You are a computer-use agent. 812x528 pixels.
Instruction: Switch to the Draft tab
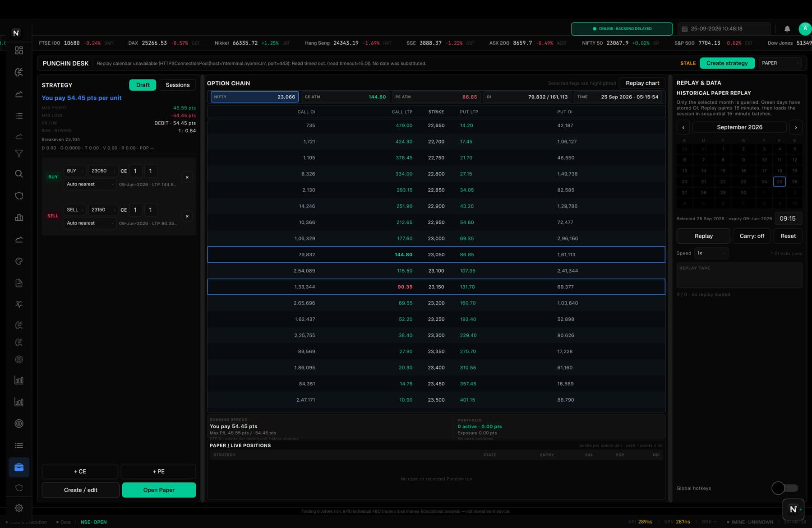point(143,85)
